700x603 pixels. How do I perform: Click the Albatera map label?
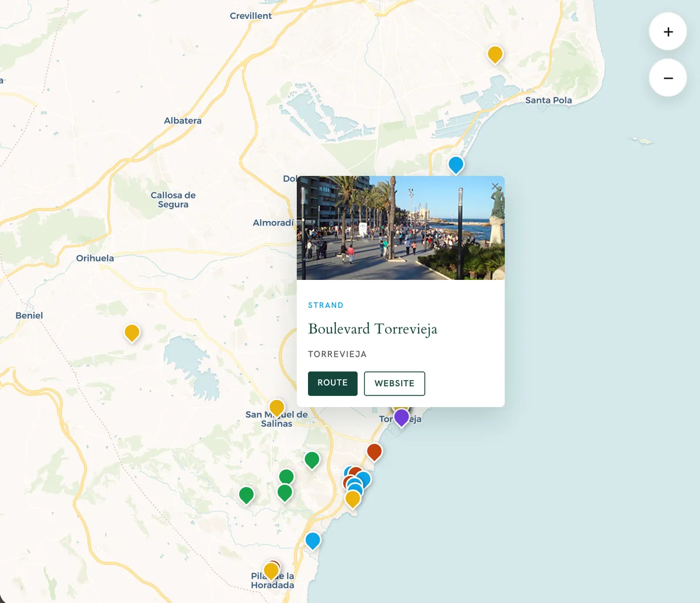tap(183, 121)
